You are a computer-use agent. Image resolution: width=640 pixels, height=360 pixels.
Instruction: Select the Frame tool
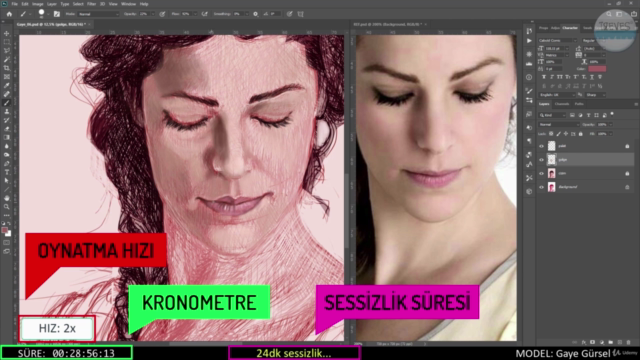pos(7,77)
